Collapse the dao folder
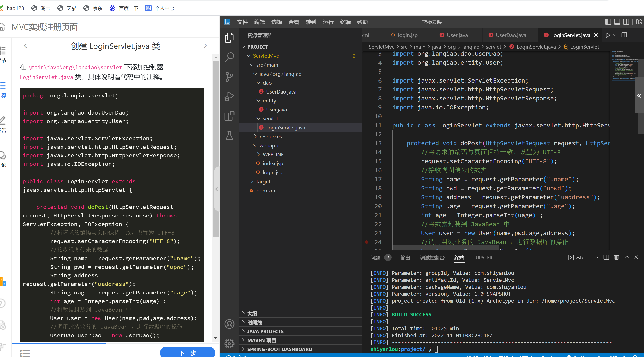Viewport: 644px width, 357px height. click(x=267, y=83)
